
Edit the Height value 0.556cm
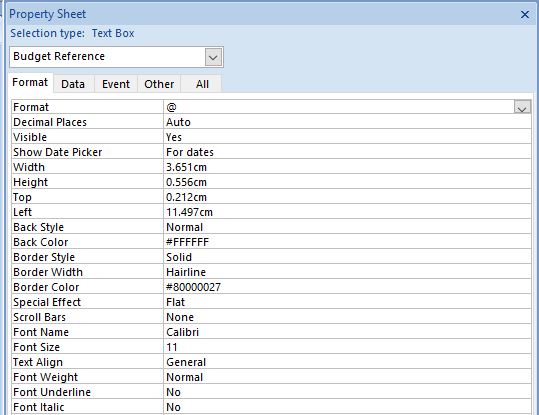coord(347,182)
